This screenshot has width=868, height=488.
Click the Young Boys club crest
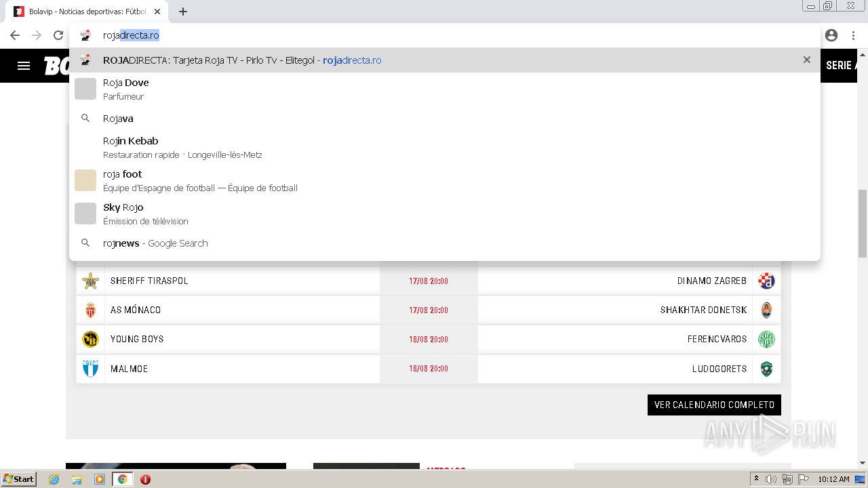[90, 339]
